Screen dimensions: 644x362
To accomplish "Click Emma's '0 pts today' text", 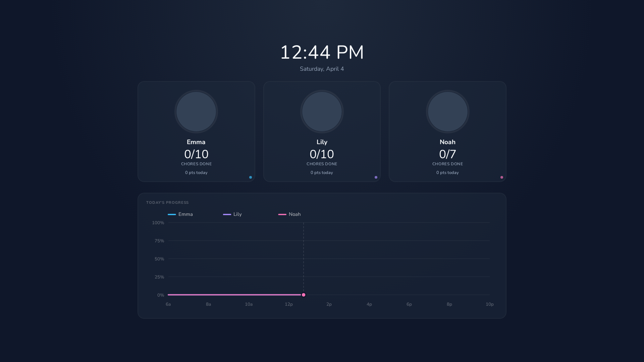I will (x=196, y=173).
